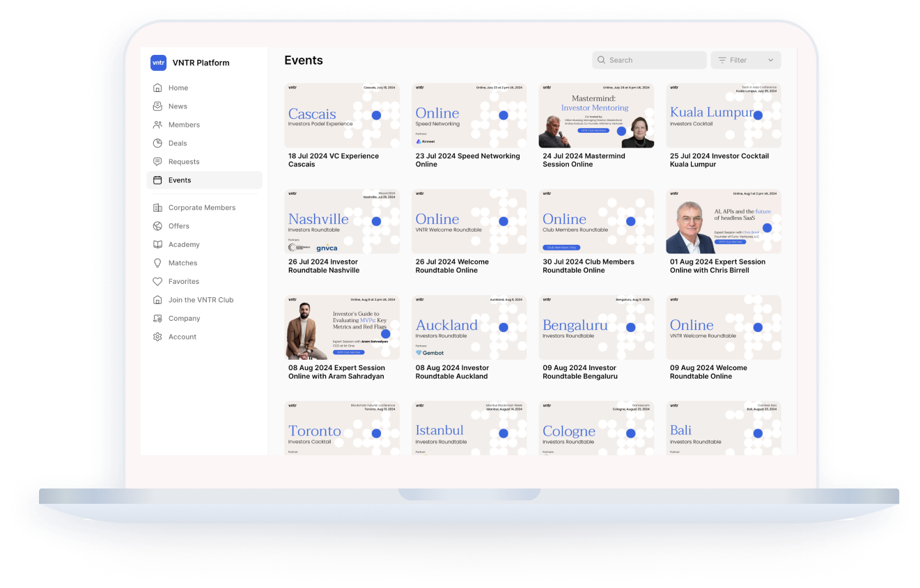
Task: Click the Corporate Members icon
Action: click(x=157, y=207)
